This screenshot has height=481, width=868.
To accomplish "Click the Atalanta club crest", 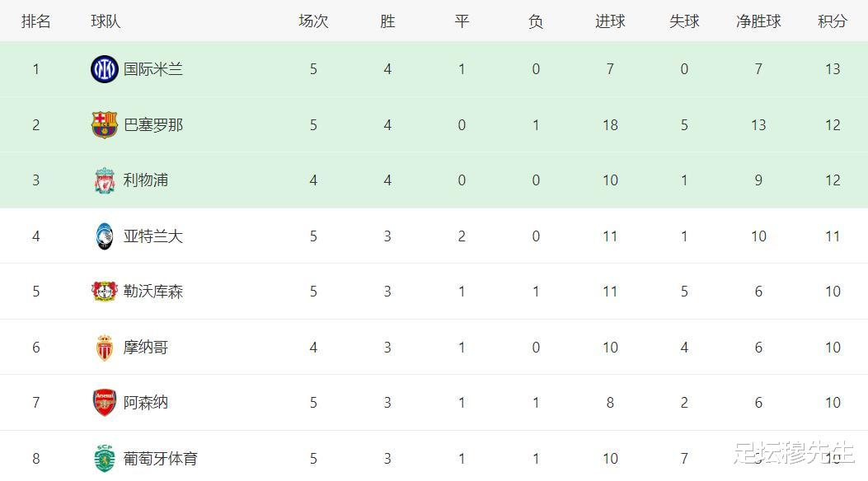I will click(x=104, y=236).
